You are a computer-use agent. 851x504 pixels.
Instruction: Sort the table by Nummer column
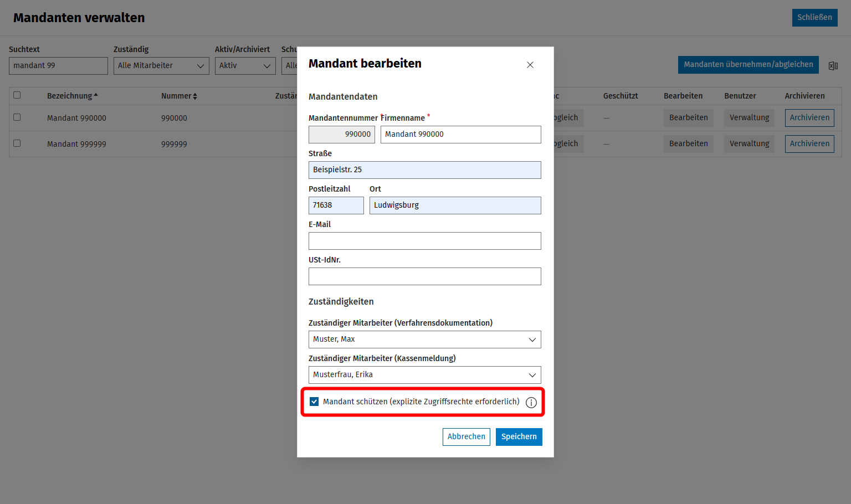(179, 96)
